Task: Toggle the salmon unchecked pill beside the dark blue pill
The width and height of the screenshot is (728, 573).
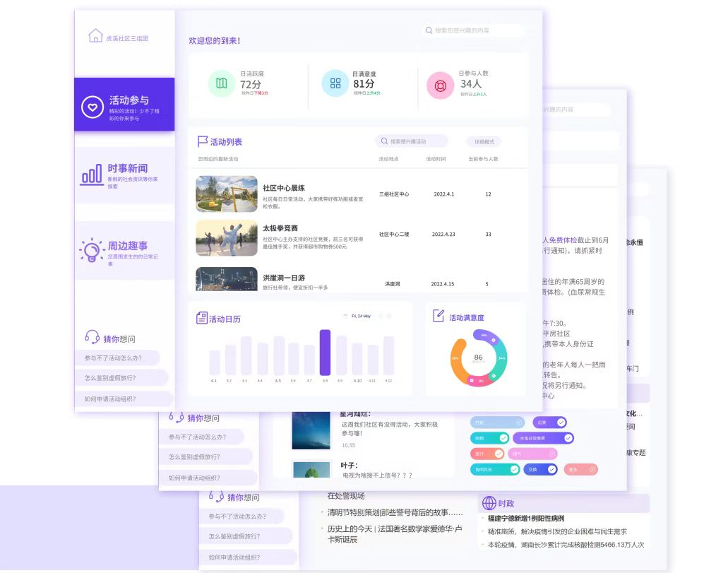Action: (x=581, y=469)
